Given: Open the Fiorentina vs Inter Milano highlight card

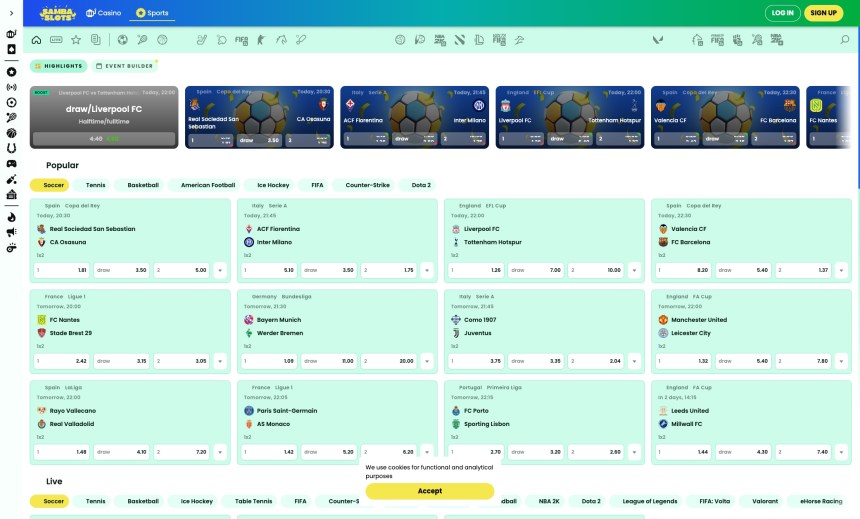Looking at the screenshot, I should click(x=415, y=117).
